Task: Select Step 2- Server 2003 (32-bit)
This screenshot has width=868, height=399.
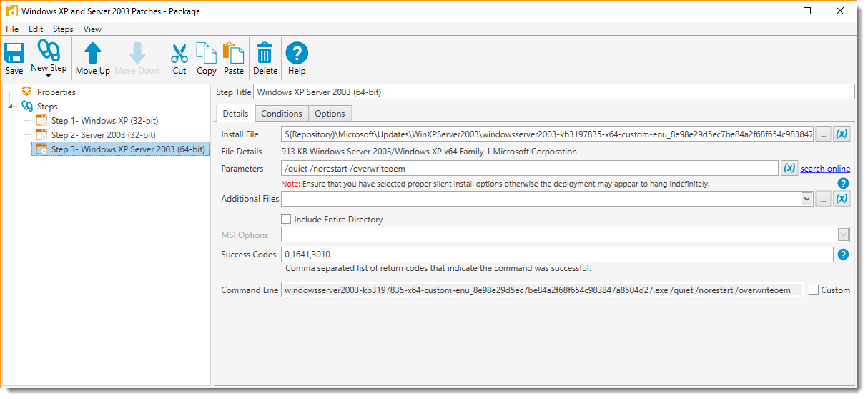Action: tap(103, 135)
